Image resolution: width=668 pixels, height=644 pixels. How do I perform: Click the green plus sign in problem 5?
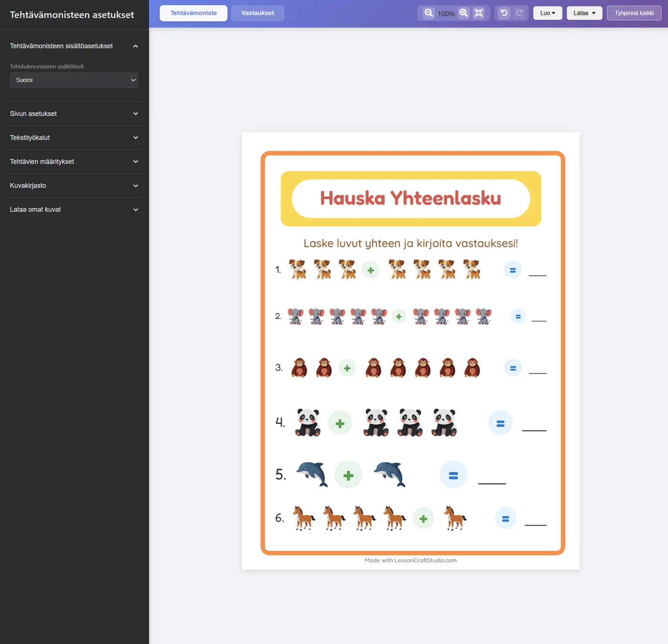[348, 475]
